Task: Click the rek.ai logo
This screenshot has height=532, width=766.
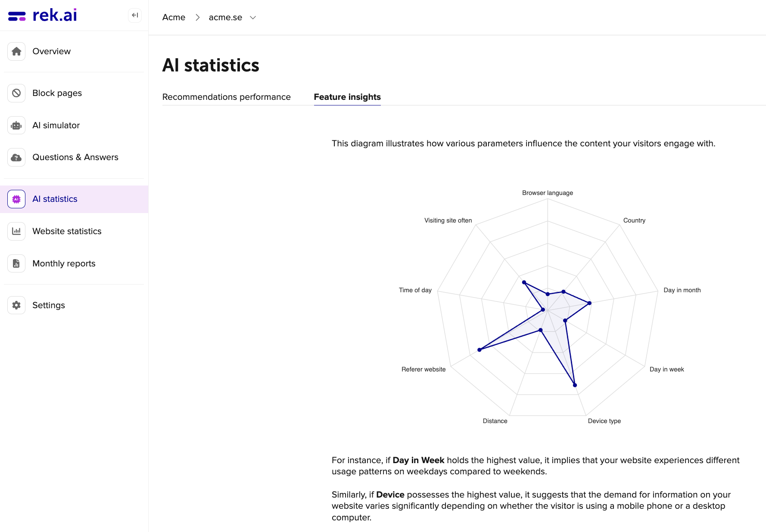Action: click(x=43, y=15)
